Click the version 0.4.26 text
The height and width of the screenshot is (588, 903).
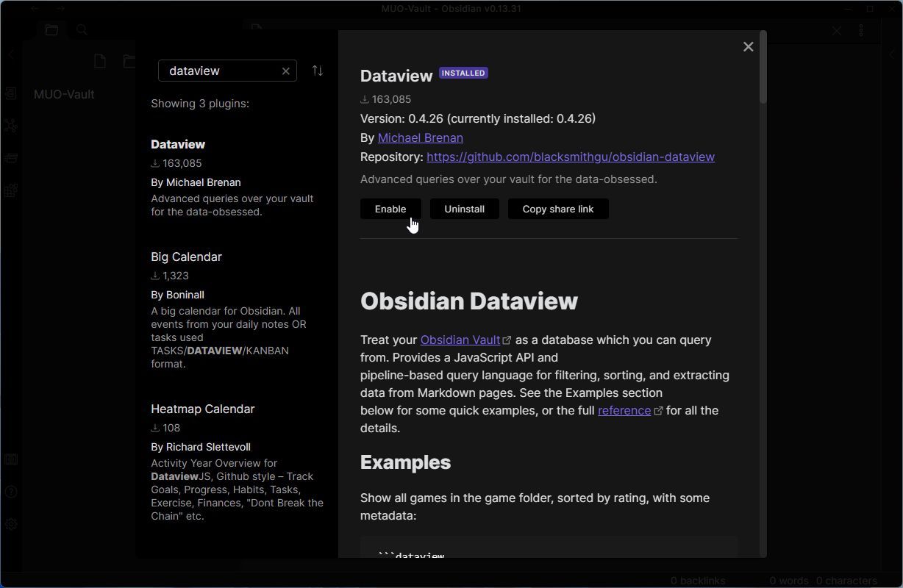pyautogui.click(x=478, y=118)
